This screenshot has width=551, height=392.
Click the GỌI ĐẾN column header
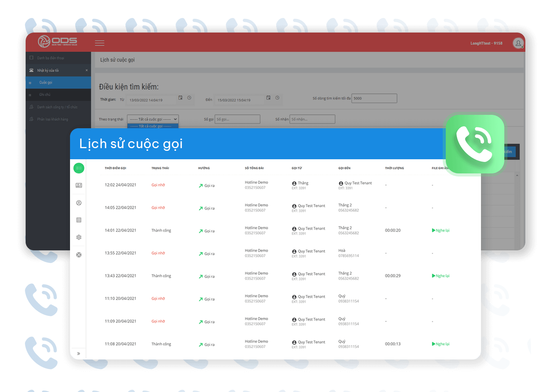coord(344,168)
